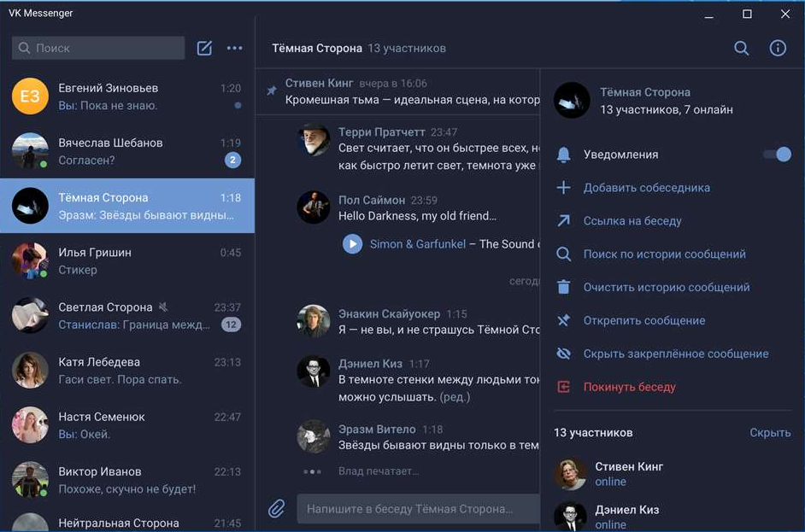Click Стивен Кинг's avatar in participants list
This screenshot has width=805, height=532.
coord(570,474)
